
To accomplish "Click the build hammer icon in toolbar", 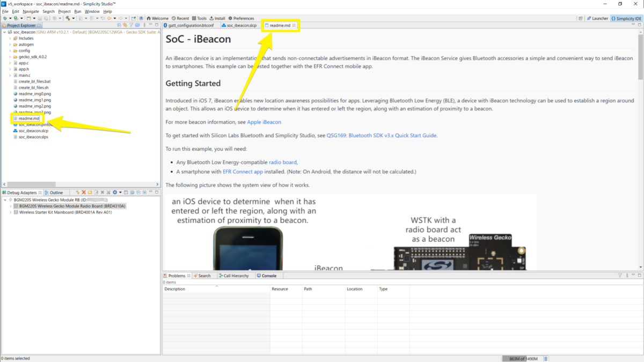I will [68, 18].
